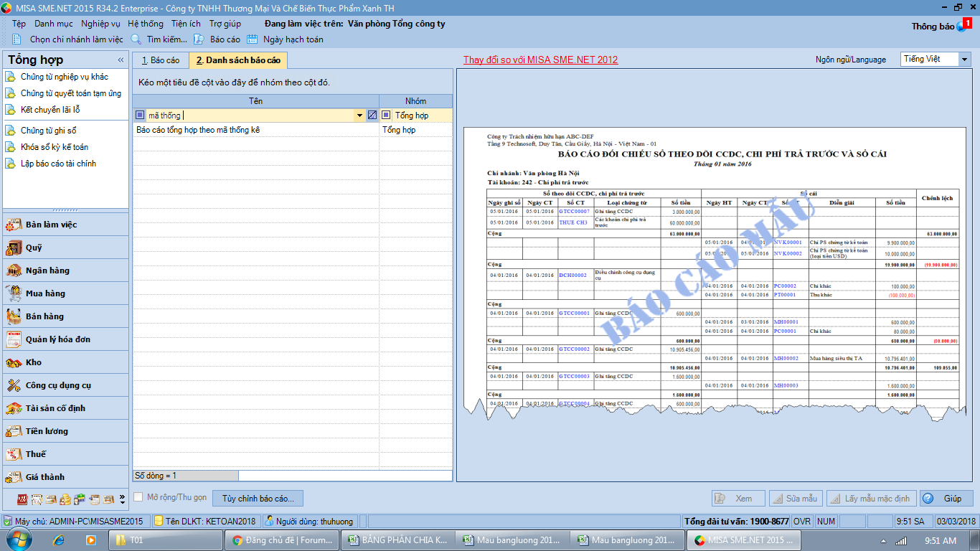Click the Báo cáo toolbar icon
The width and height of the screenshot is (980, 551).
coord(199,39)
